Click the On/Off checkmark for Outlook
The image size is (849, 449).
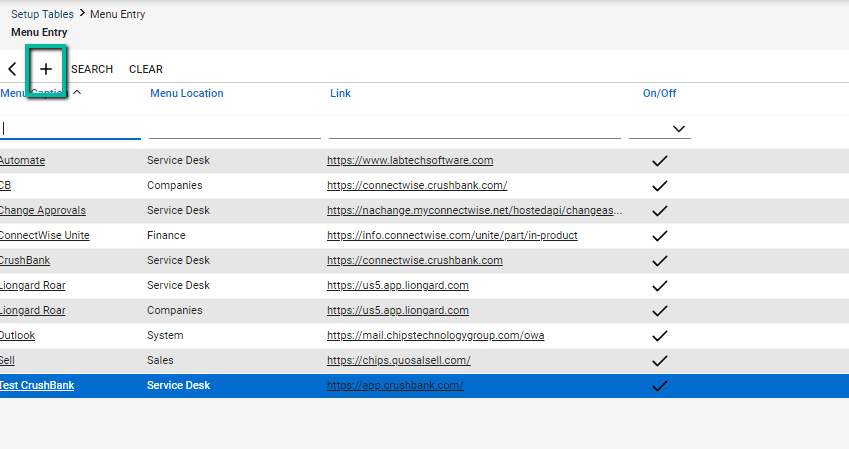(659, 336)
